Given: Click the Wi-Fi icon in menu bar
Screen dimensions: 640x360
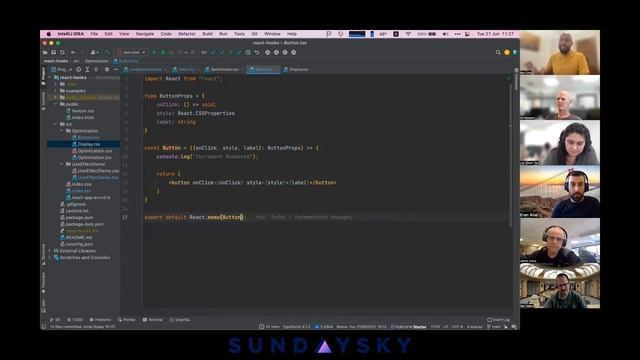Looking at the screenshot, I should (x=408, y=34).
